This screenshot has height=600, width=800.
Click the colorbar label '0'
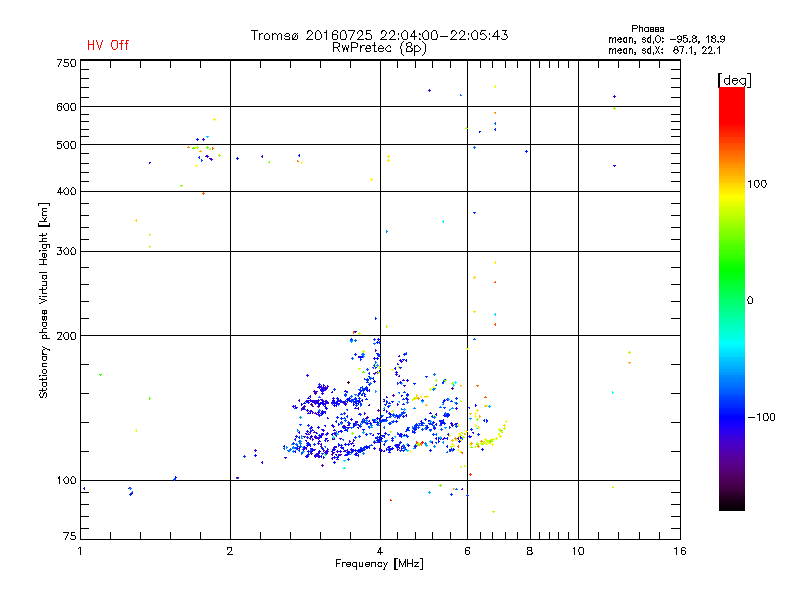750,301
